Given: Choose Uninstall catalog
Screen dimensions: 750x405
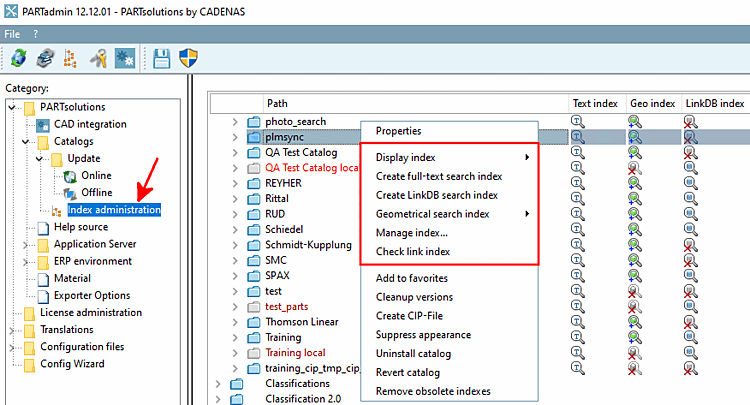Looking at the screenshot, I should coord(413,354).
